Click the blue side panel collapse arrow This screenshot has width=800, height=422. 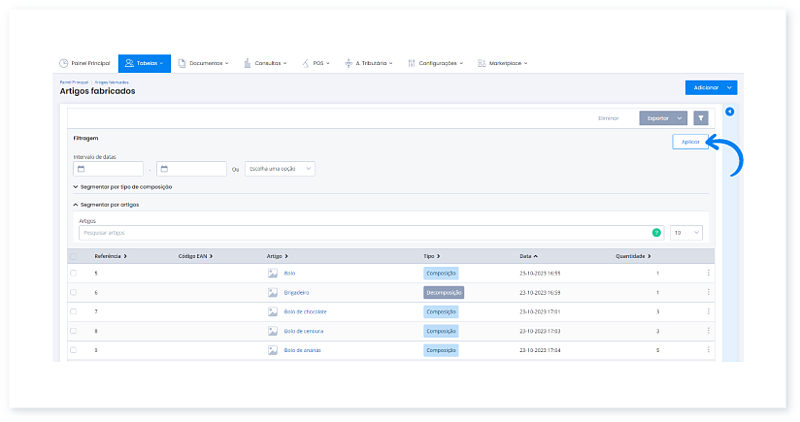coord(729,112)
